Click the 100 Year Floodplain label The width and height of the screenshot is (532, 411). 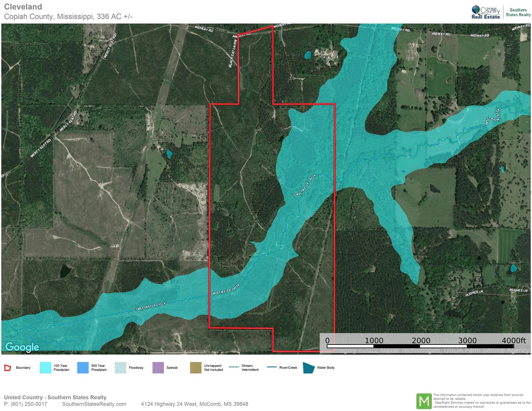point(61,368)
